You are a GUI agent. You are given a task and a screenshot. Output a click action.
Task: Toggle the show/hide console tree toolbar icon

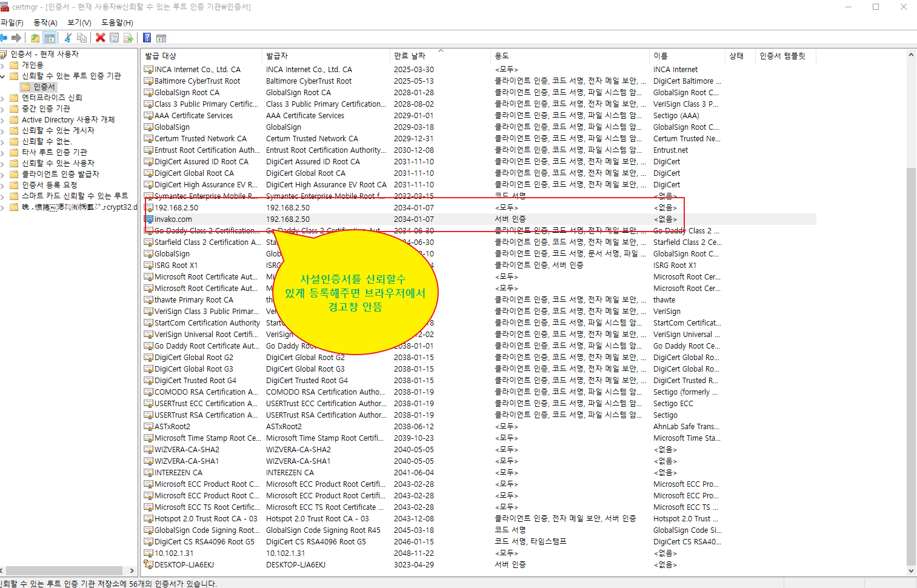coord(50,38)
